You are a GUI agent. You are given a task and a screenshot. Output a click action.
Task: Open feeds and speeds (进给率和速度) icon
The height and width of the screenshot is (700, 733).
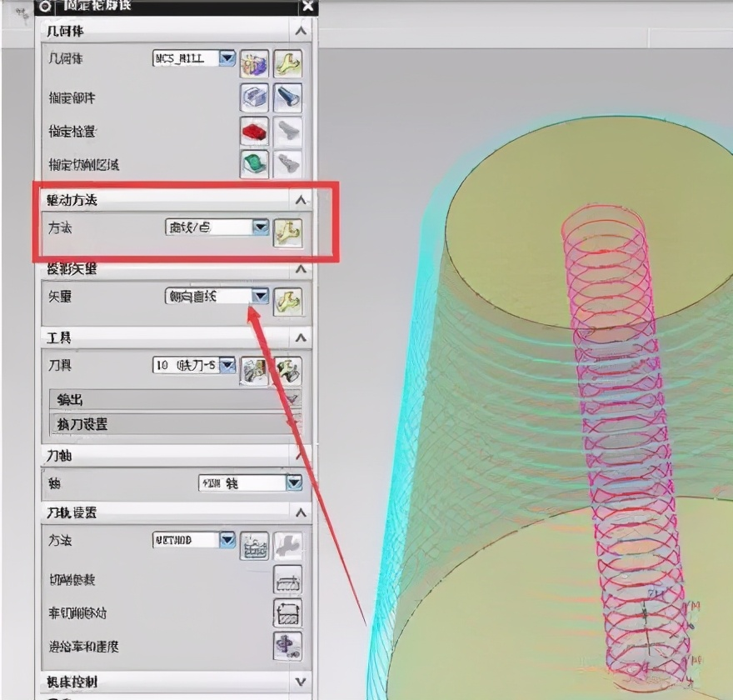click(287, 646)
